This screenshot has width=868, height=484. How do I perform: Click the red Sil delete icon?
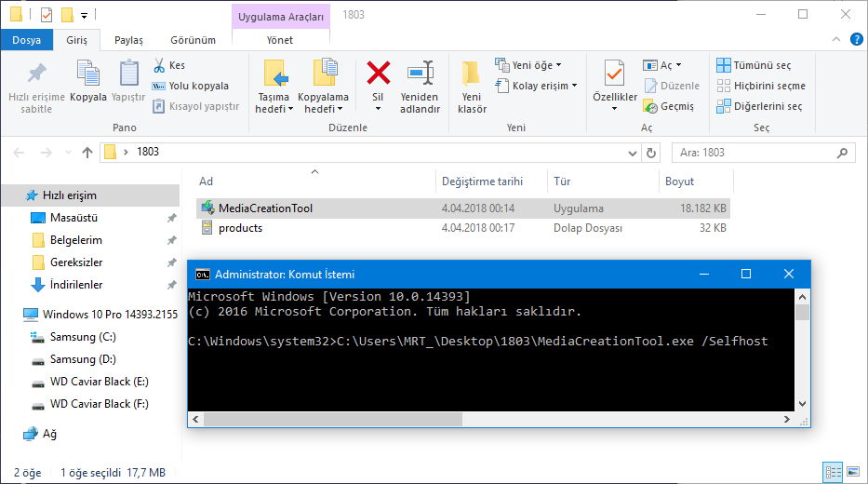click(x=378, y=74)
